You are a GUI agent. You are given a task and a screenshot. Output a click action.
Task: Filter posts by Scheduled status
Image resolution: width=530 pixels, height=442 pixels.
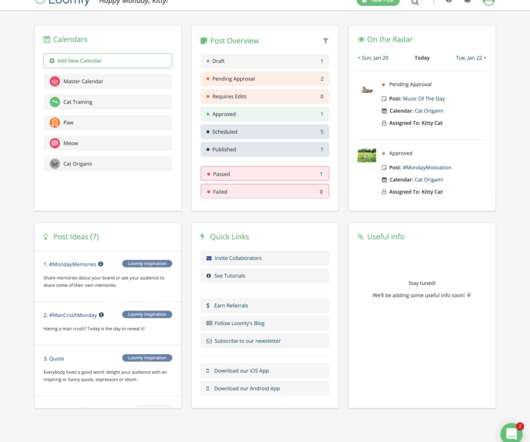tap(265, 132)
